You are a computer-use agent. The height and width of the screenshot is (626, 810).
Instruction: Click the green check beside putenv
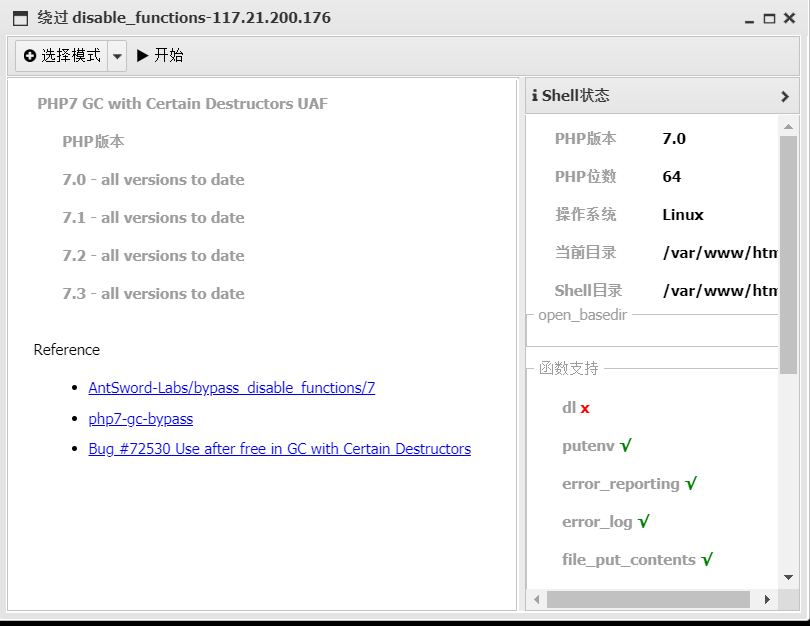(626, 446)
